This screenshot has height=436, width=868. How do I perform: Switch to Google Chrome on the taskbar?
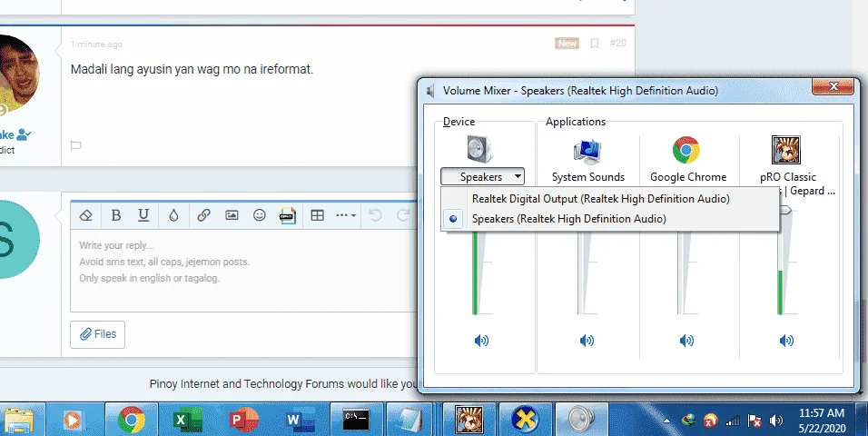tap(132, 420)
